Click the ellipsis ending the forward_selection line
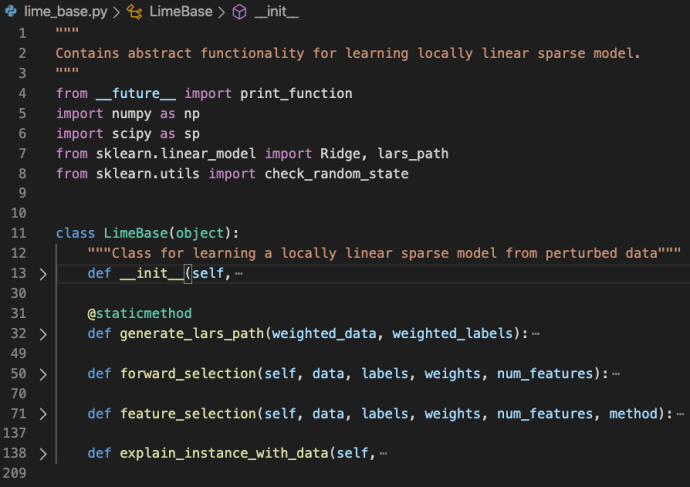690x487 pixels. pyautogui.click(x=616, y=374)
